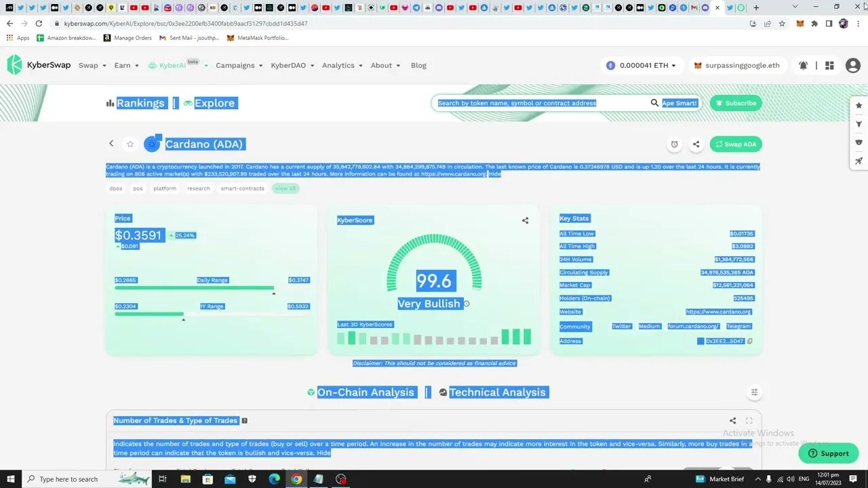Click the KyberScore gauge meter
The height and width of the screenshot is (488, 868).
pyautogui.click(x=434, y=264)
